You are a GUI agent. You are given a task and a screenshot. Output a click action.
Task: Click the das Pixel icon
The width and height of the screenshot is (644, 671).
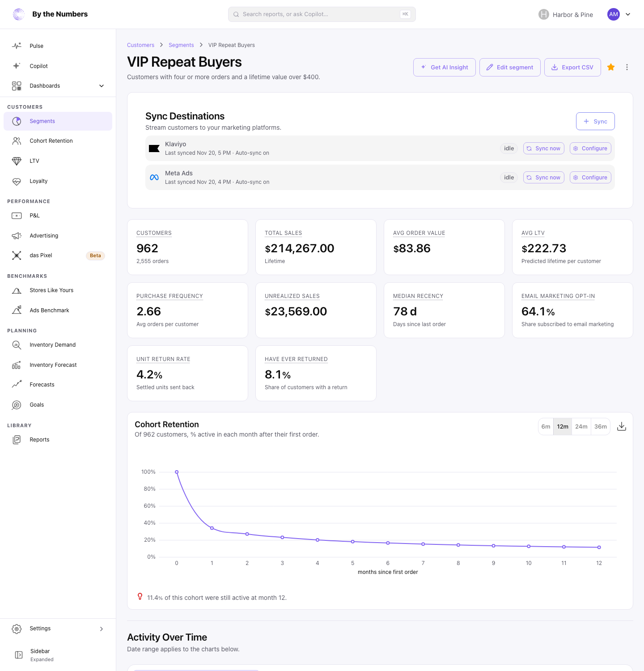pyautogui.click(x=17, y=255)
